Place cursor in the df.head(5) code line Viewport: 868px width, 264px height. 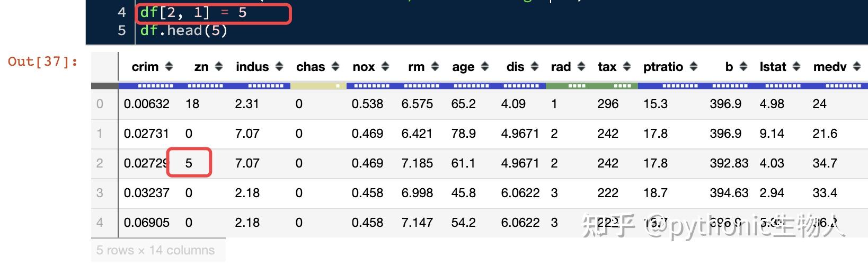[184, 30]
